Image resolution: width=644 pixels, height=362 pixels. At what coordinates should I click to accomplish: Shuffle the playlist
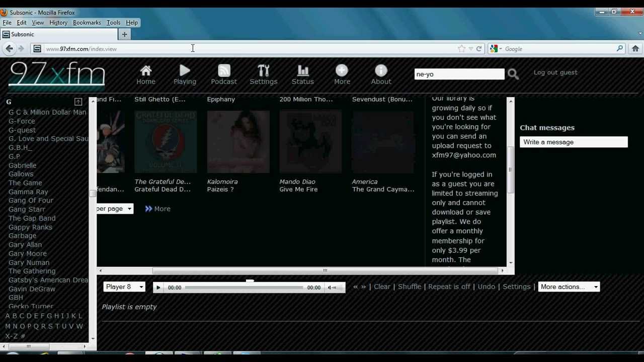(x=410, y=287)
